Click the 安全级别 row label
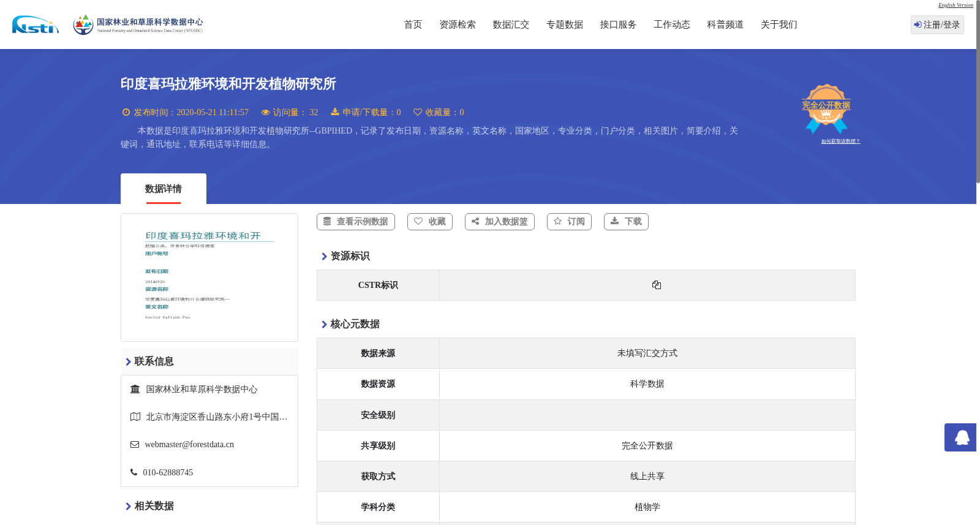The width and height of the screenshot is (980, 525). (378, 415)
